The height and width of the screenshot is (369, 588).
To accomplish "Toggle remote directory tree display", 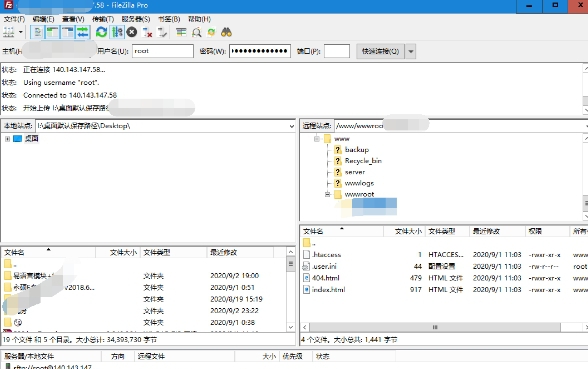I will pos(68,32).
